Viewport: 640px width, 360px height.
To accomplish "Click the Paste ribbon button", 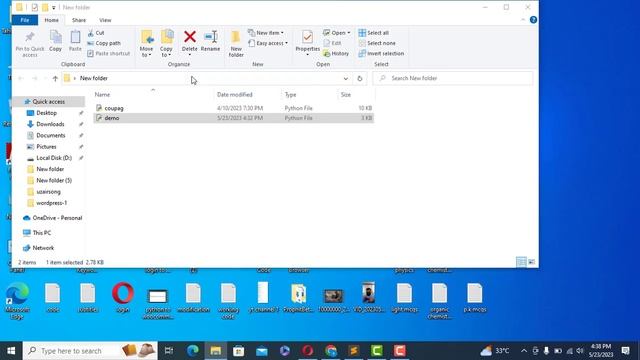I will click(x=75, y=41).
